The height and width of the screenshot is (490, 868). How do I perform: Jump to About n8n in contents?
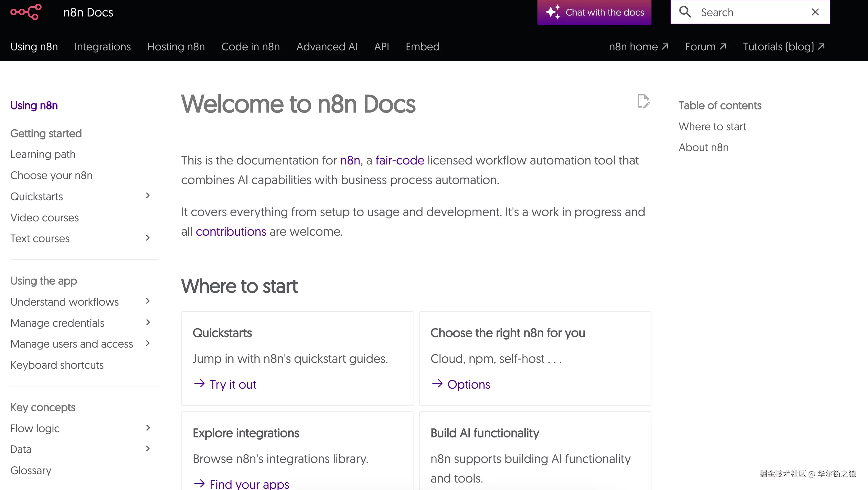click(703, 147)
